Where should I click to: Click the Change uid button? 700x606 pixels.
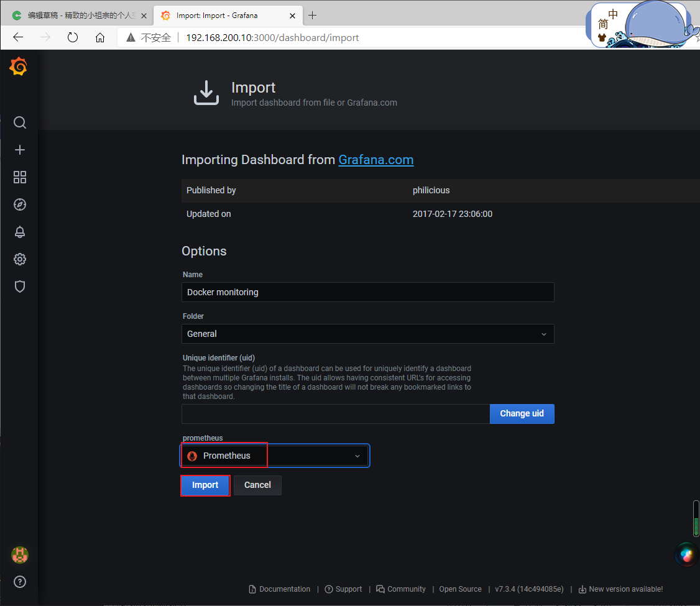(x=522, y=414)
